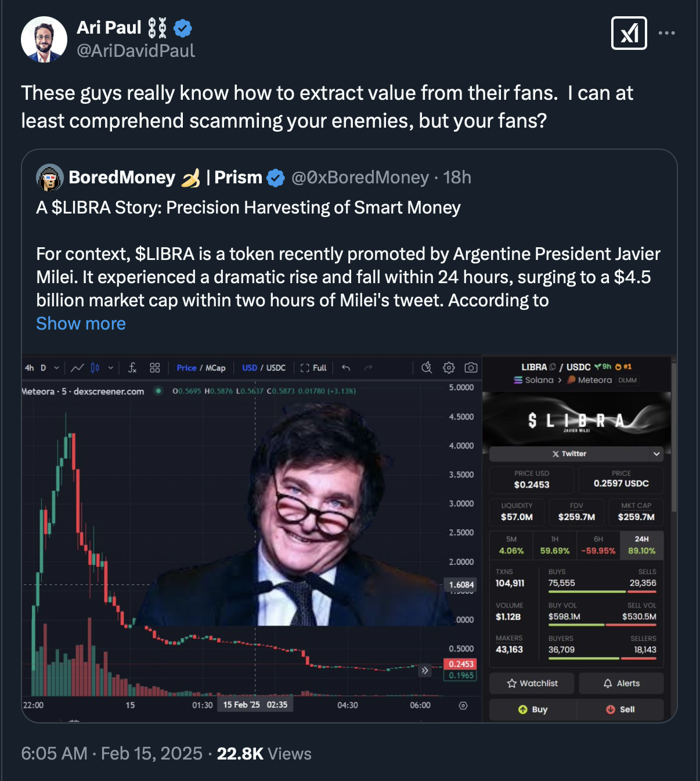Viewport: 700px width, 781px height.
Task: Open the Grok xAI icon on tweet
Action: click(x=629, y=33)
